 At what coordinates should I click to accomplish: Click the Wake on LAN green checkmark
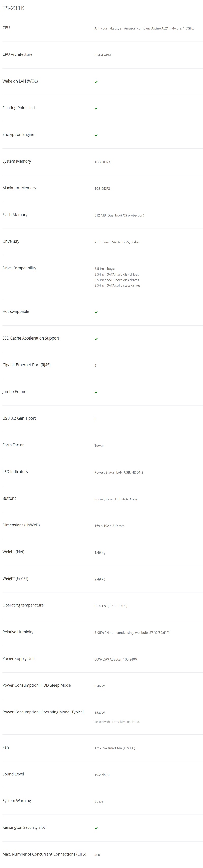point(96,82)
